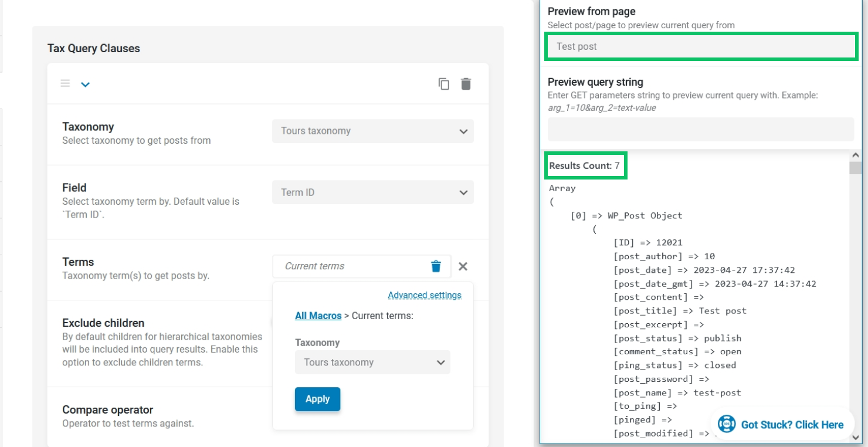Click the Preview from page field
The height and width of the screenshot is (447, 868).
pyautogui.click(x=701, y=46)
